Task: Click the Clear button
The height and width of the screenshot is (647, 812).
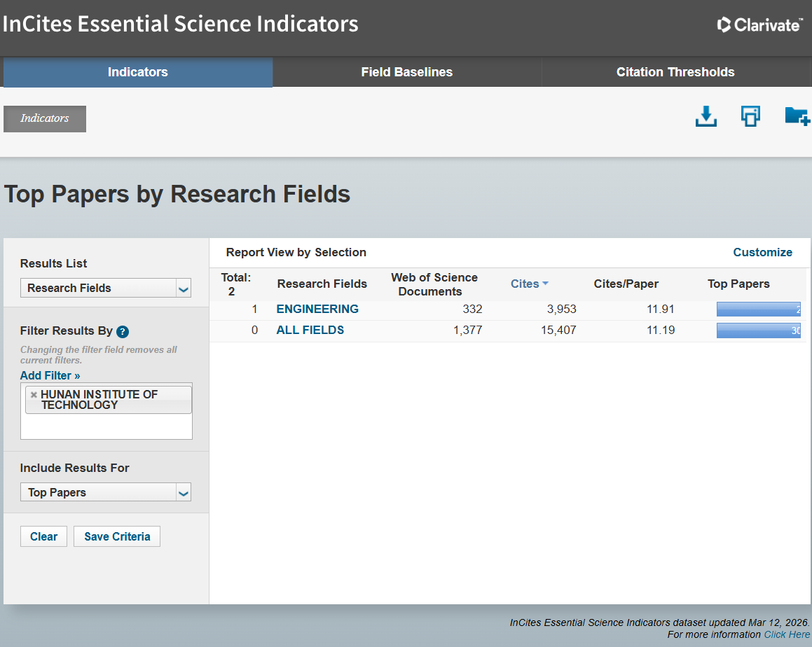Action: (43, 536)
